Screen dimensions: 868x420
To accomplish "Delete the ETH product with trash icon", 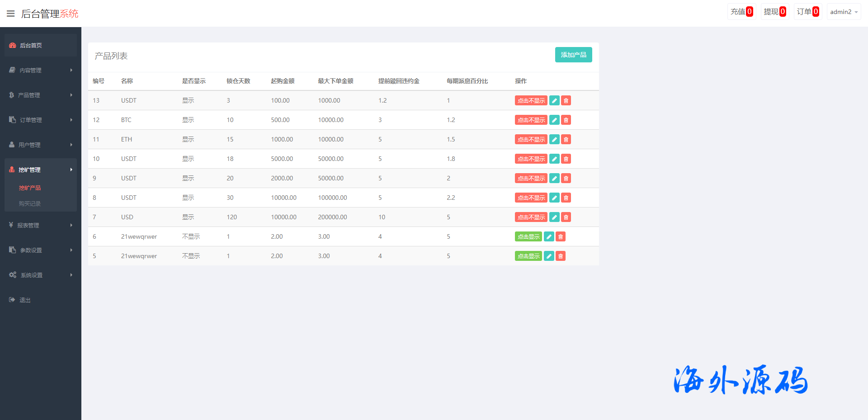I will [x=566, y=139].
